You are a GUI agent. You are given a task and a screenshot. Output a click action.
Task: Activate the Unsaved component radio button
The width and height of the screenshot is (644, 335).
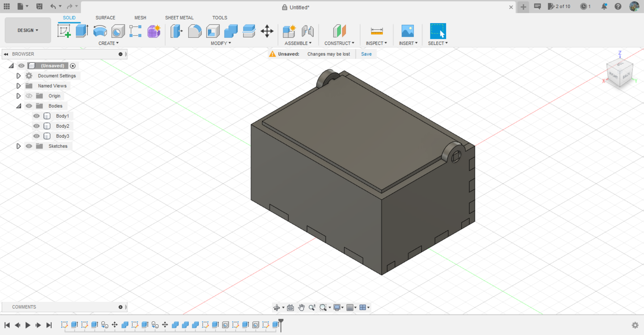pyautogui.click(x=73, y=66)
